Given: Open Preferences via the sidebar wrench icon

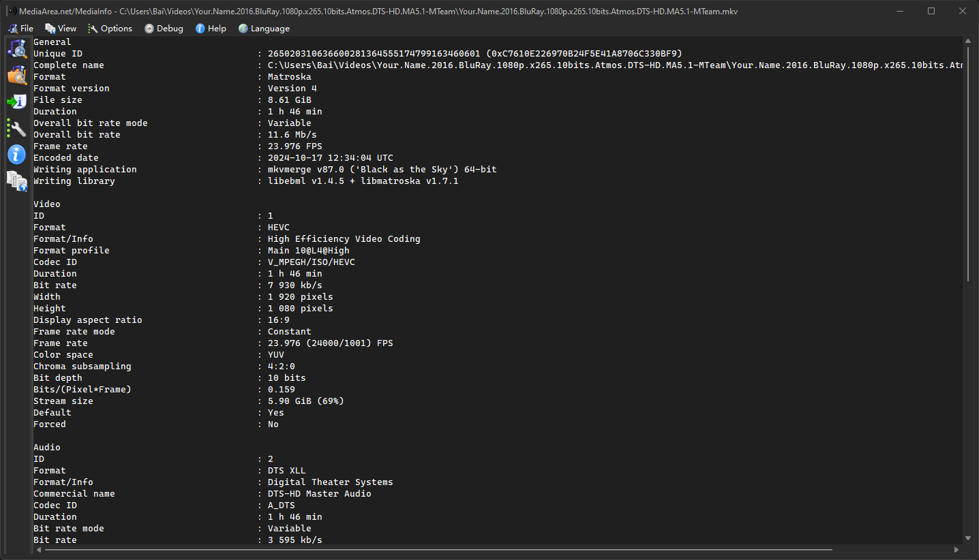Looking at the screenshot, I should [x=16, y=127].
